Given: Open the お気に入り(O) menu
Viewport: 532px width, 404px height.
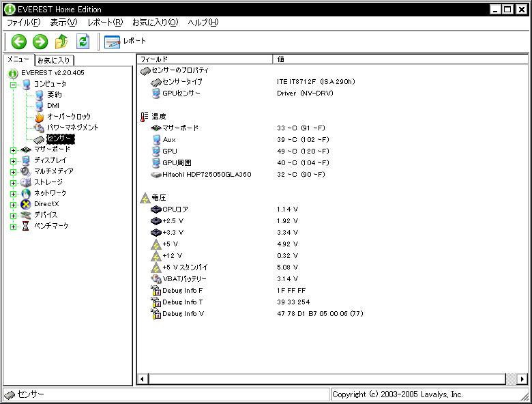Looking at the screenshot, I should coord(155,23).
